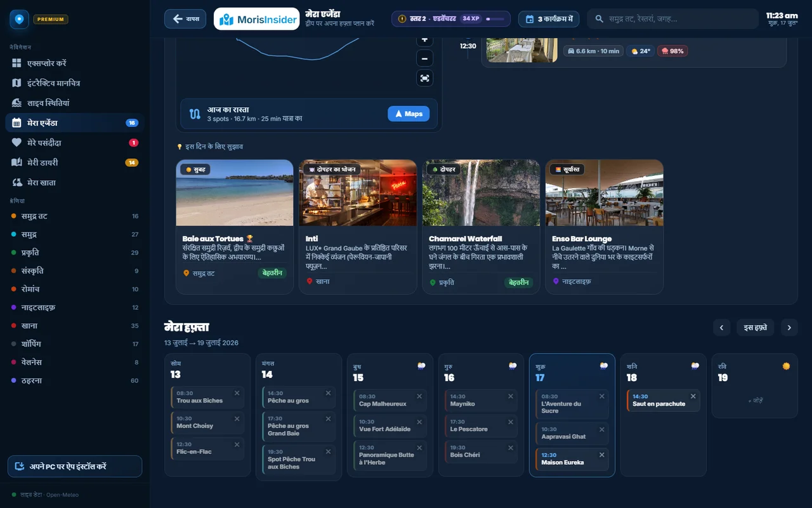Go to next week with right chevron

tap(789, 328)
